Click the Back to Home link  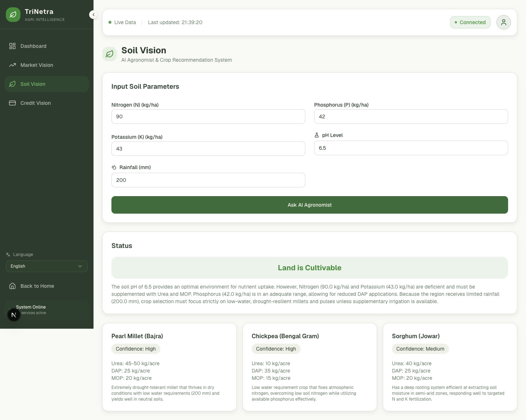click(47, 286)
